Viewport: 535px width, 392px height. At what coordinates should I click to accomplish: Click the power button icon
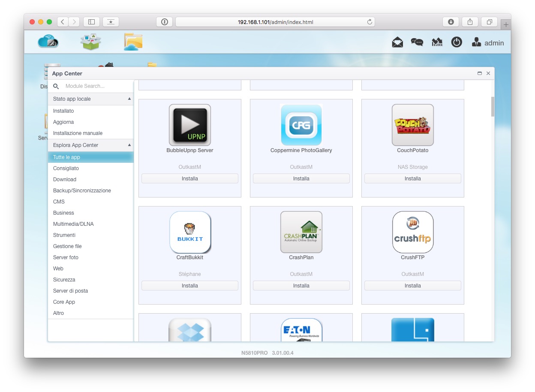click(x=457, y=42)
